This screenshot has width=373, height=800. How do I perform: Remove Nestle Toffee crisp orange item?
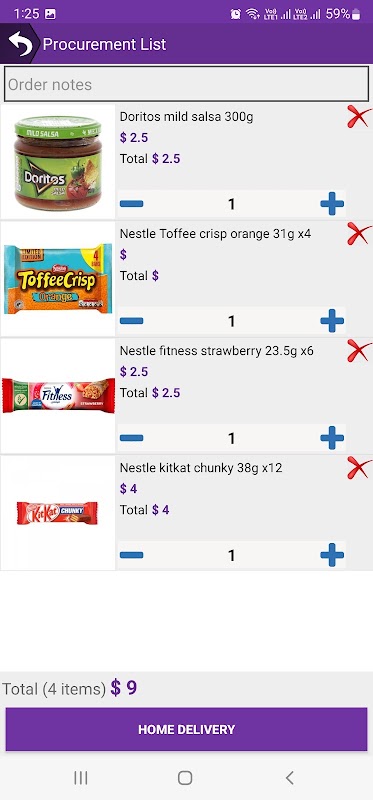pyautogui.click(x=359, y=234)
